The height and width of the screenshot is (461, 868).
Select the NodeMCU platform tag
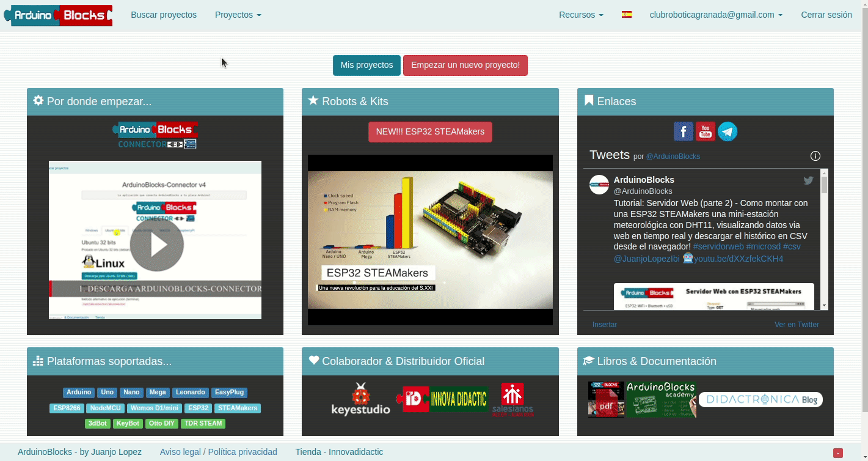[106, 408]
